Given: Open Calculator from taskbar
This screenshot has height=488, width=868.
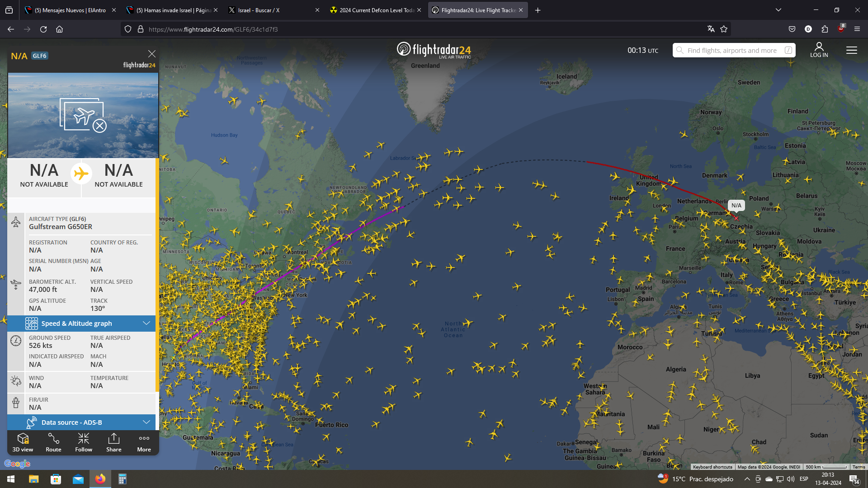Looking at the screenshot, I should (122, 479).
